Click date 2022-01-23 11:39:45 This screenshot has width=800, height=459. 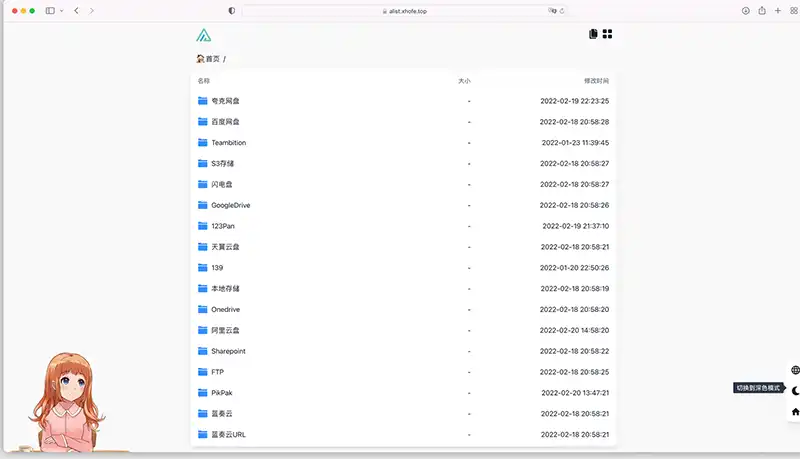(x=575, y=143)
